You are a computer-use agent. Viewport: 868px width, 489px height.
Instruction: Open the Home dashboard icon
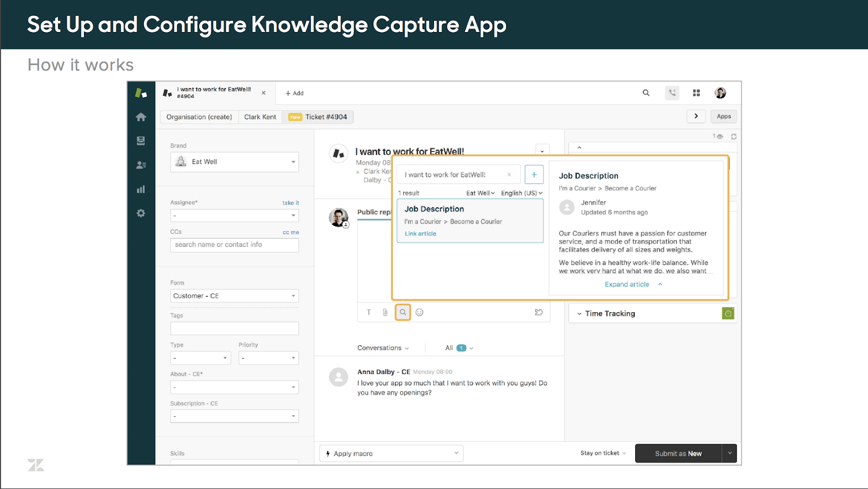(x=141, y=117)
